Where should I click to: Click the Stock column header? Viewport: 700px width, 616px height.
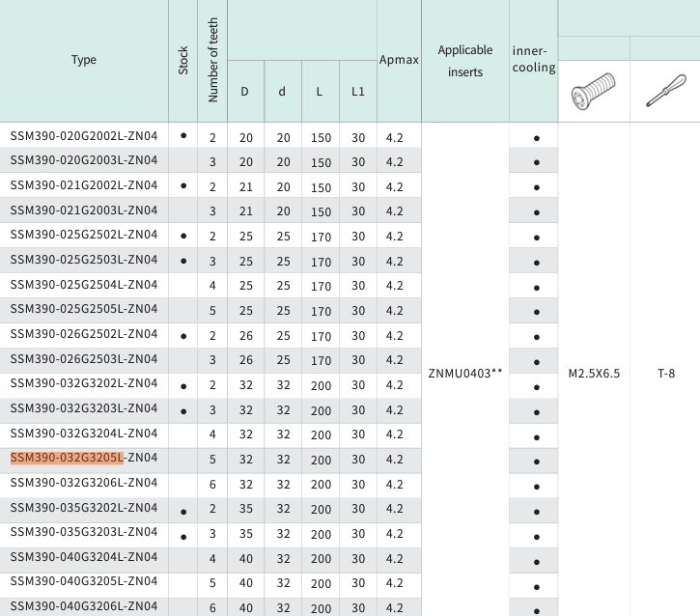183,60
